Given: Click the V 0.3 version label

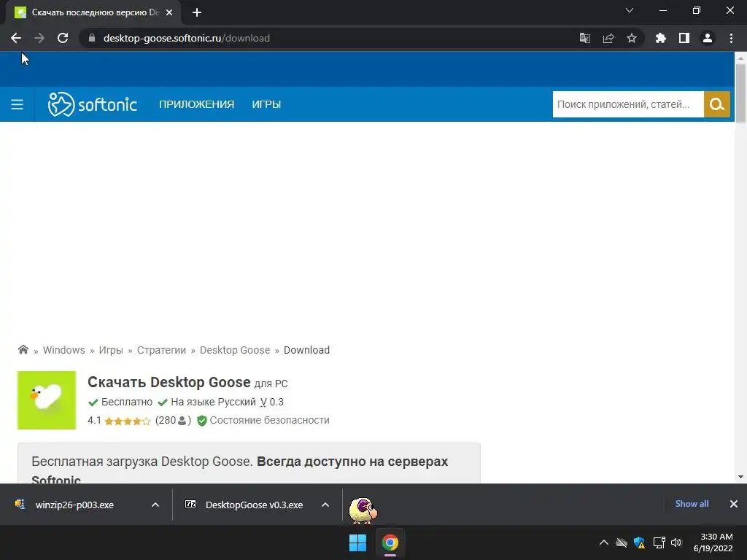Looking at the screenshot, I should pyautogui.click(x=271, y=402).
